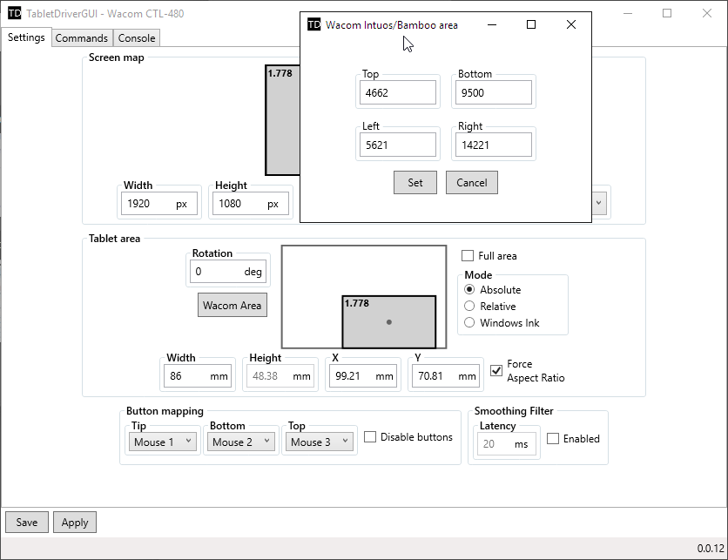Switch to the Commands tab
The image size is (728, 560).
point(82,38)
